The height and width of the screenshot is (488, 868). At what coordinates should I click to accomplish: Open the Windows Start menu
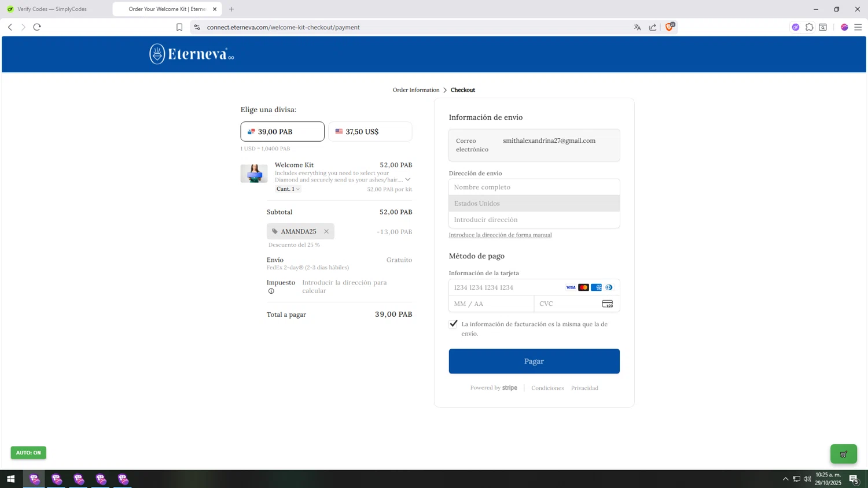click(10, 479)
